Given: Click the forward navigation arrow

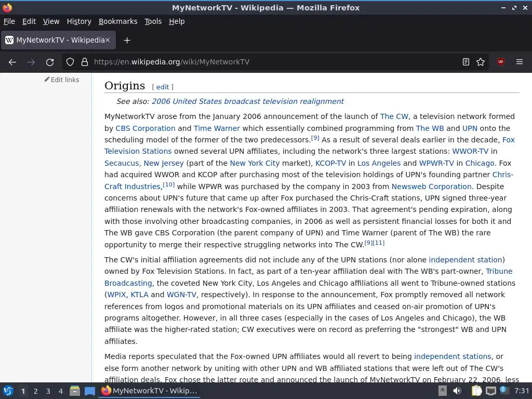Looking at the screenshot, I should [x=31, y=62].
